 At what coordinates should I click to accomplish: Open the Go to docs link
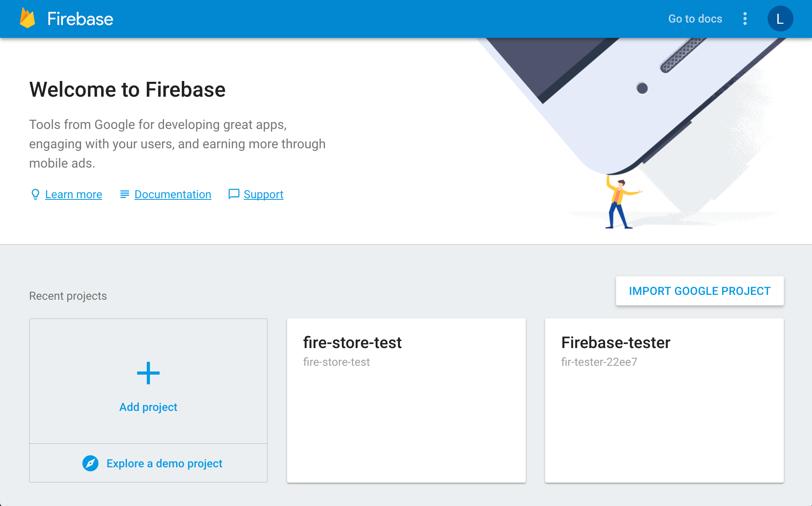pos(695,19)
